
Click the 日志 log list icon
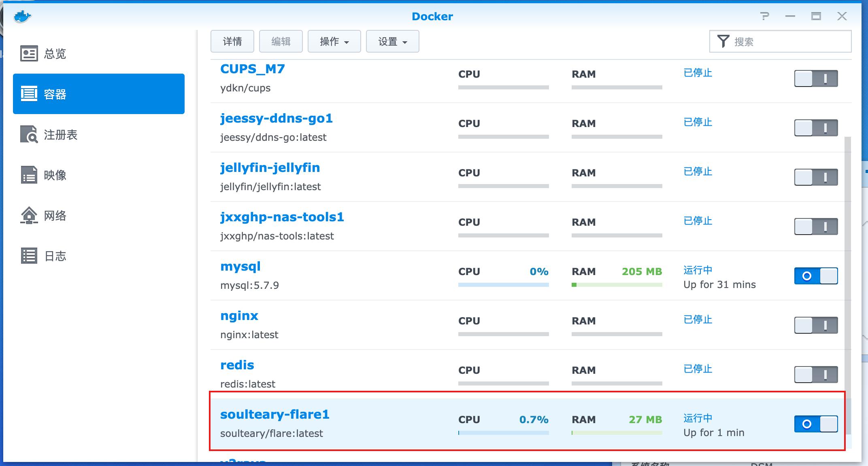tap(29, 256)
